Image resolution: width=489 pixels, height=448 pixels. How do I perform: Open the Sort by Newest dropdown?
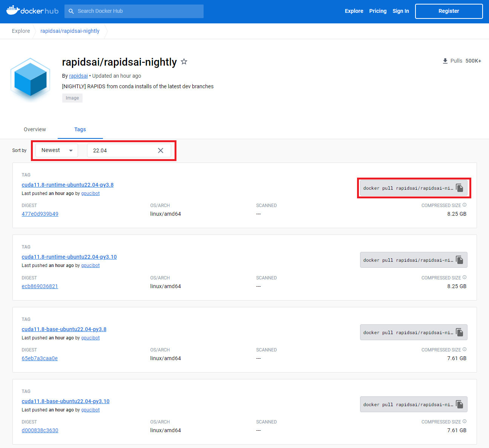(57, 150)
